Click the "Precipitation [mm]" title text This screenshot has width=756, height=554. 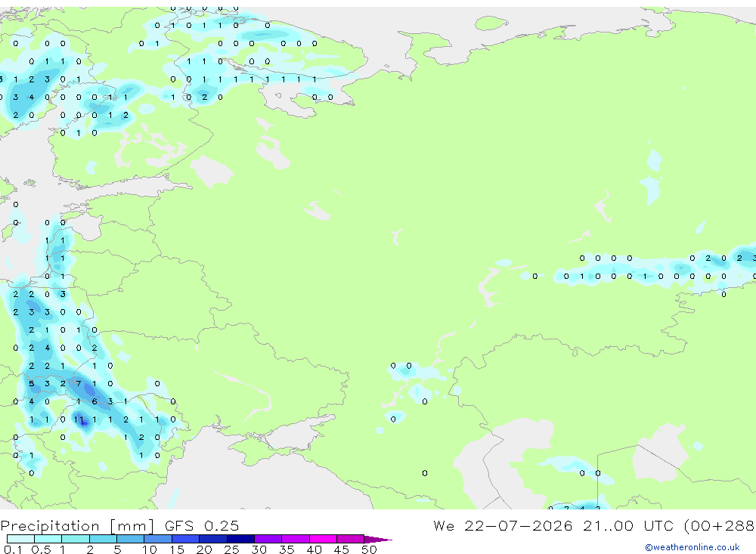coord(77,526)
